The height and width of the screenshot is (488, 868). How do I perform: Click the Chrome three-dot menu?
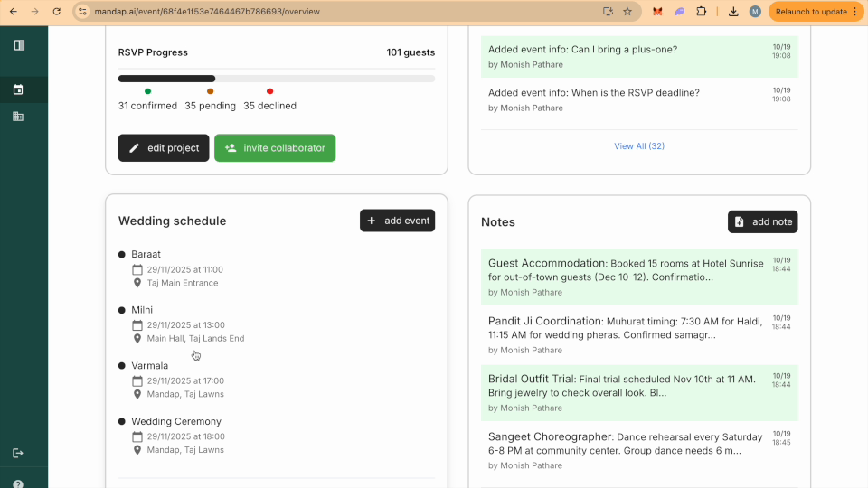(854, 12)
